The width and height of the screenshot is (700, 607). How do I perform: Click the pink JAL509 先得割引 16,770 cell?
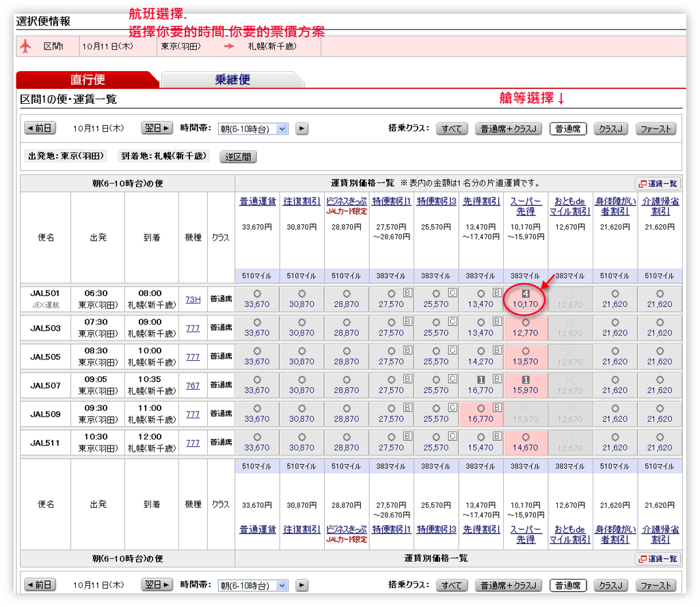(481, 414)
